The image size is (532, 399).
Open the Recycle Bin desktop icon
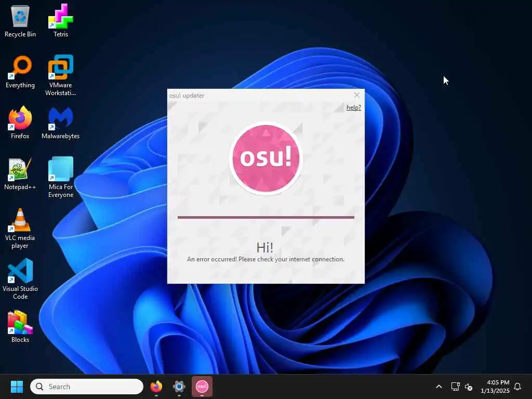(x=20, y=20)
